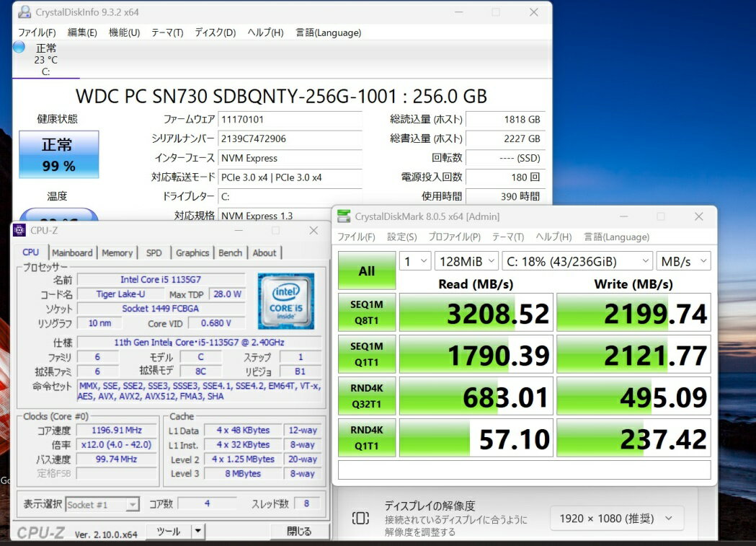Click the 180 回 power-on count value
756x546 pixels.
[x=506, y=177]
